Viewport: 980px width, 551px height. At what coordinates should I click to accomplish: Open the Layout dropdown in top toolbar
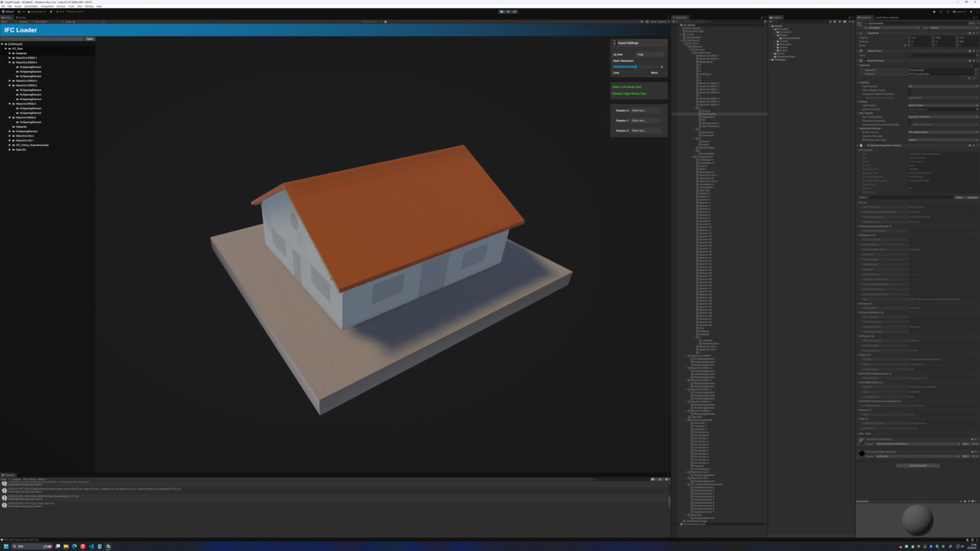pyautogui.click(x=961, y=11)
